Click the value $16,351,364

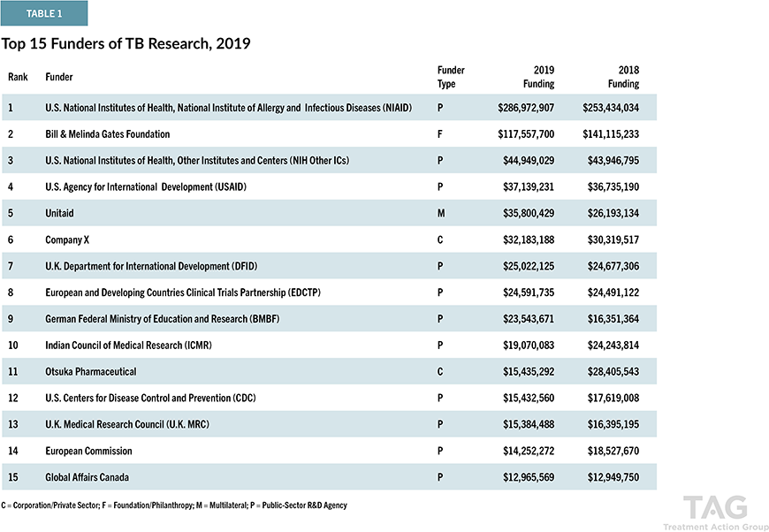613,319
